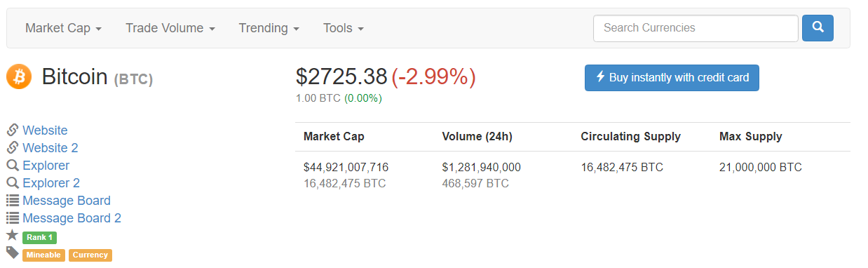Open the Explorer 2 link
The width and height of the screenshot is (868, 268).
[51, 183]
